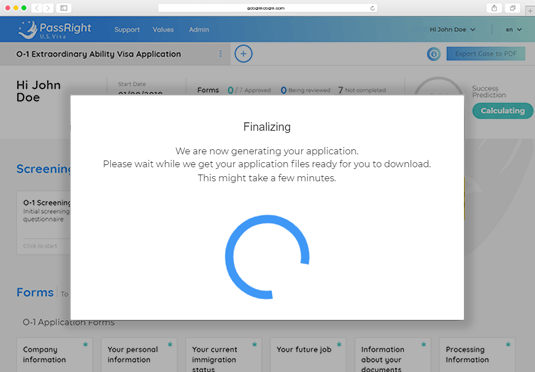Click the asterisk on Information about your documents card
Viewport: 535px width, 372px height.
[x=424, y=345]
